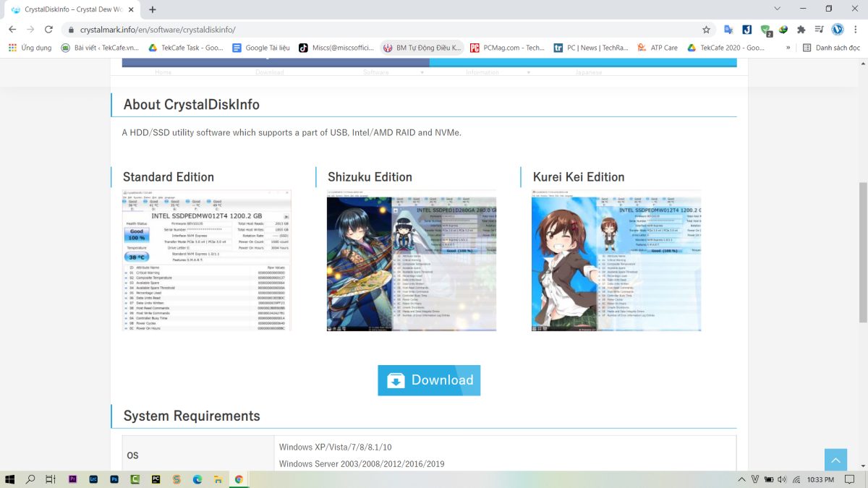Open the Danh sách đọc reading list
This screenshot has width=868, height=488.
831,48
